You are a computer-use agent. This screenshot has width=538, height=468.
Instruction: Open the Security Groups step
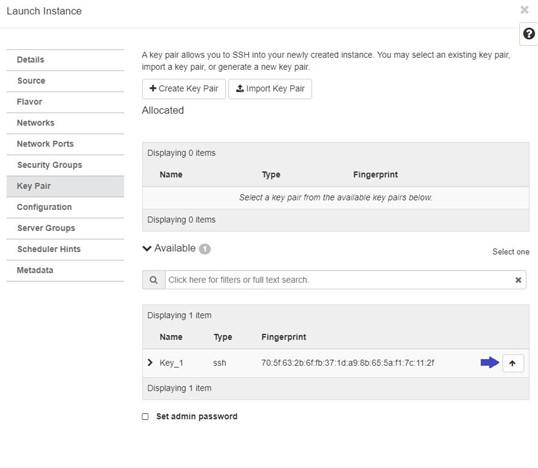(65, 165)
